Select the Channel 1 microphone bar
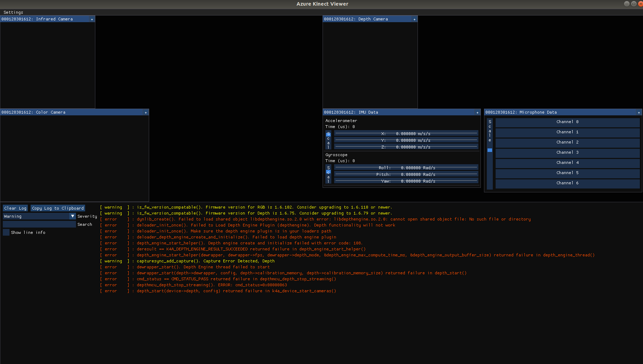Screen dimensions: 643x364 tap(567, 132)
